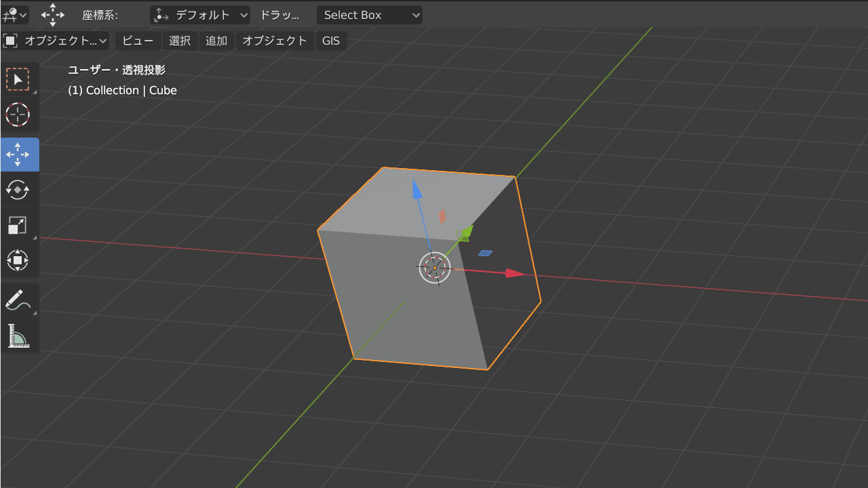Switch to the Rotate tool
This screenshot has width=868, height=488.
(18, 190)
